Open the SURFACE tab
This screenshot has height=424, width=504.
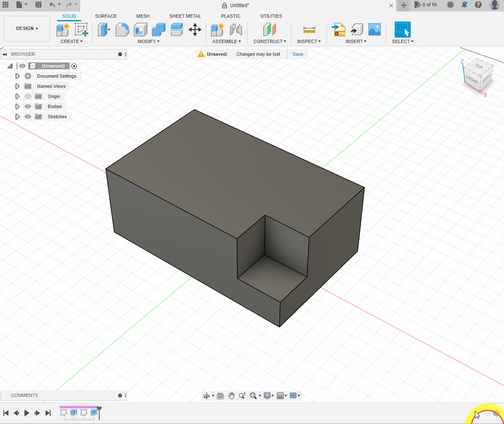[x=106, y=16]
